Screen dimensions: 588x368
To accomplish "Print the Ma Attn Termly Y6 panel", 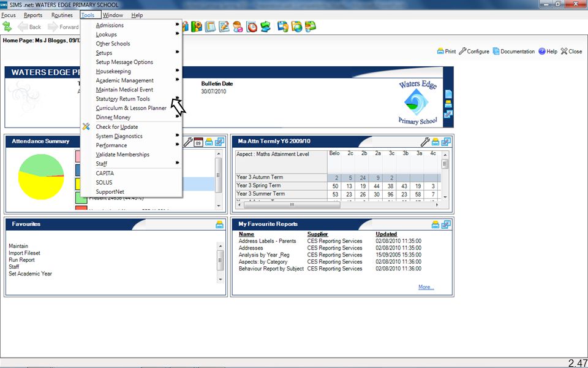I will (435, 142).
